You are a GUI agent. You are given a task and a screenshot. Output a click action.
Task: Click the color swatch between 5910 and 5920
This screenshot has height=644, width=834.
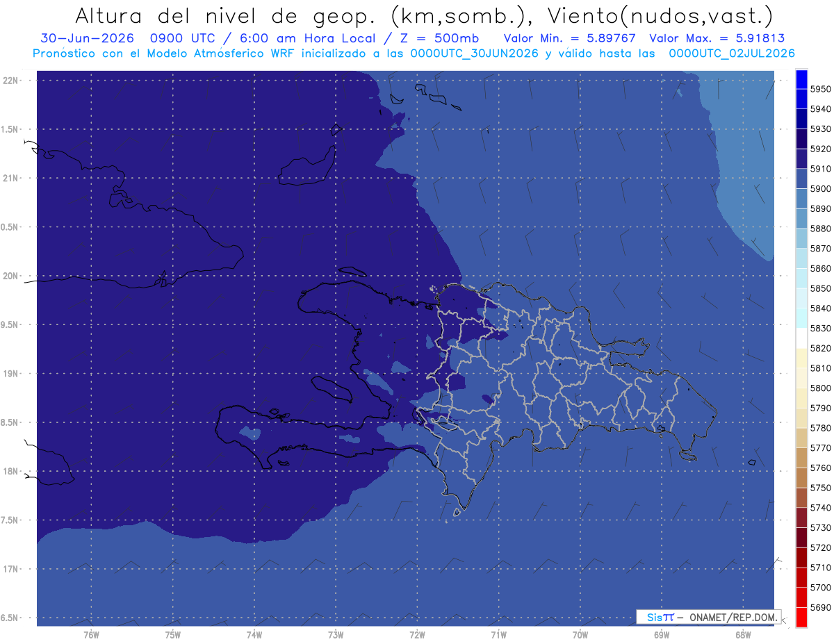click(x=801, y=159)
